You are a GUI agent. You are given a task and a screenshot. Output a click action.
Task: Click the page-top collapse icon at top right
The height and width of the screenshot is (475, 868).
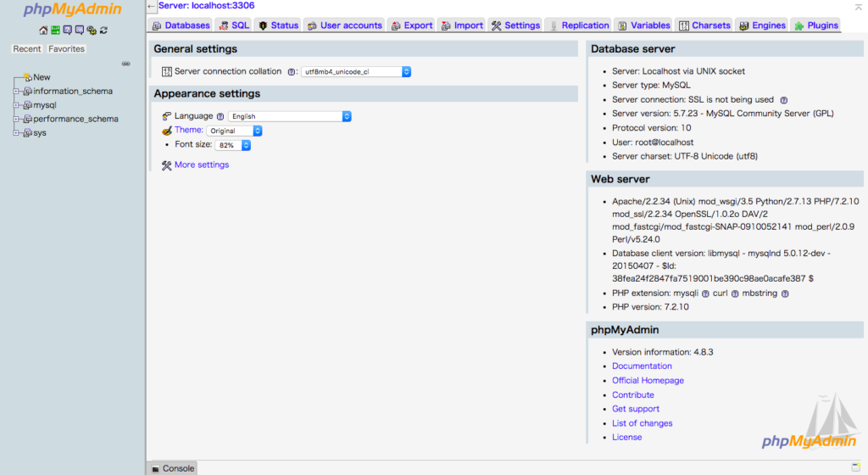tap(859, 7)
